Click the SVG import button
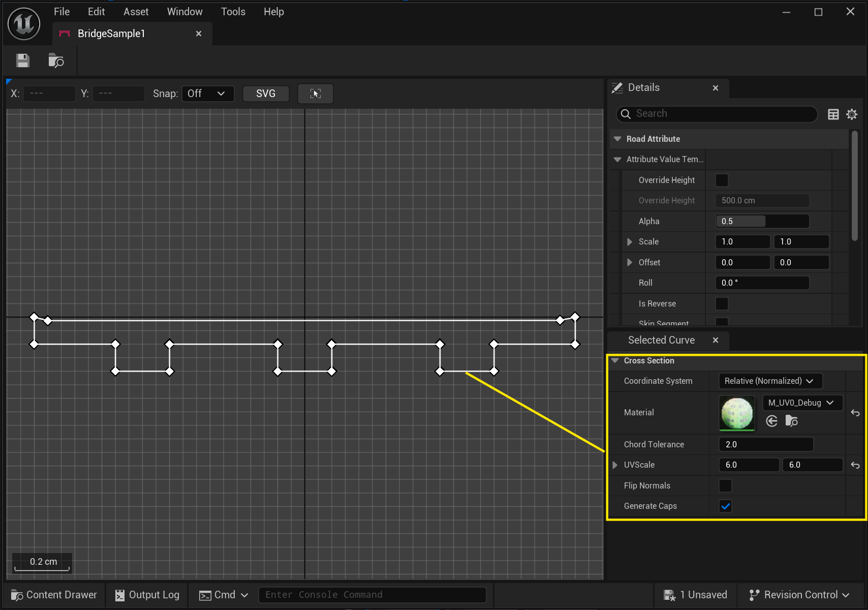 pyautogui.click(x=266, y=94)
